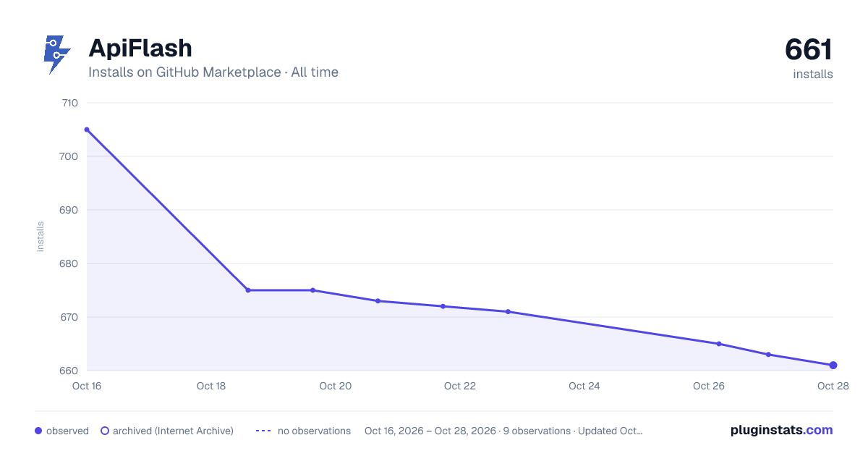Select the data point at 663 installs
The height and width of the screenshot is (456, 868).
pyautogui.click(x=768, y=355)
